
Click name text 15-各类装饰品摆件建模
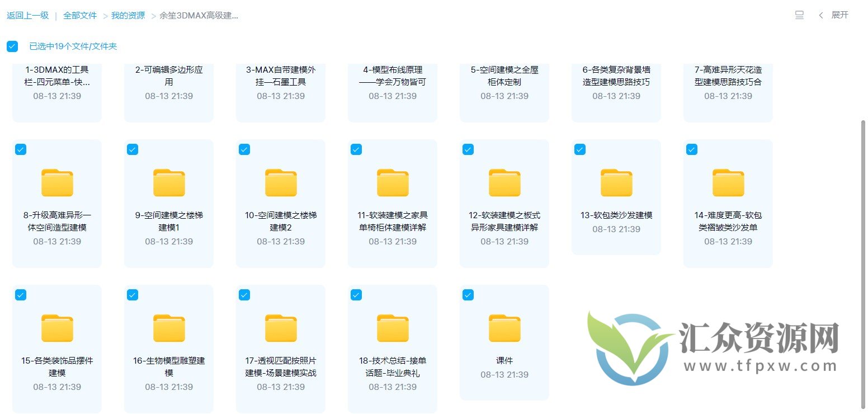click(57, 367)
